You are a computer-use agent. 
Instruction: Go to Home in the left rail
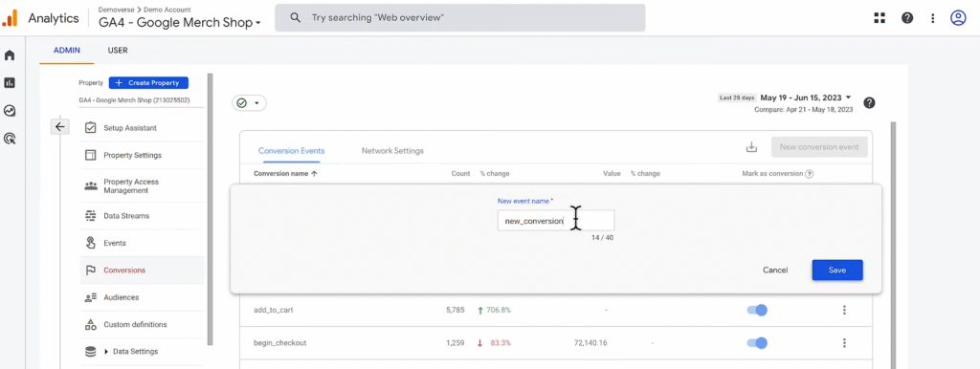pos(10,55)
